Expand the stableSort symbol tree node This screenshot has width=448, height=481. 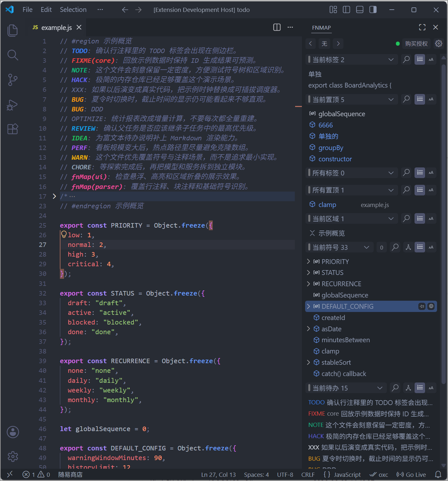tap(308, 363)
